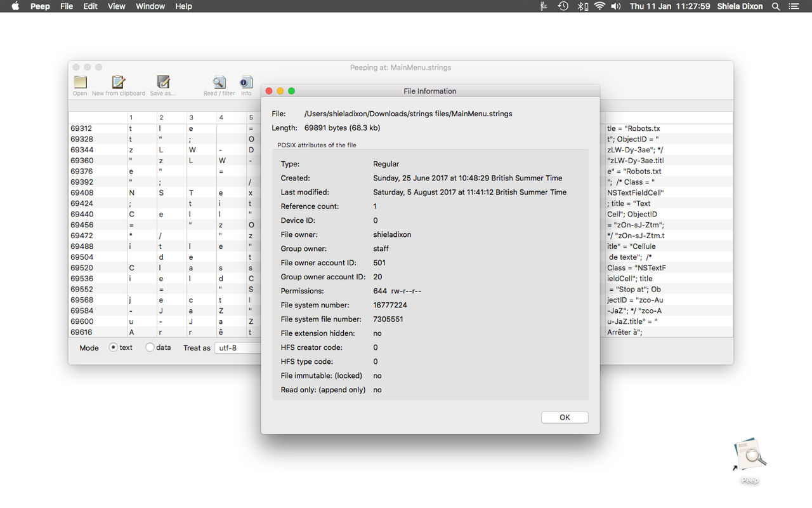Image resolution: width=812 pixels, height=508 pixels.
Task: Click the Open folder icon in toolbar
Action: point(80,83)
